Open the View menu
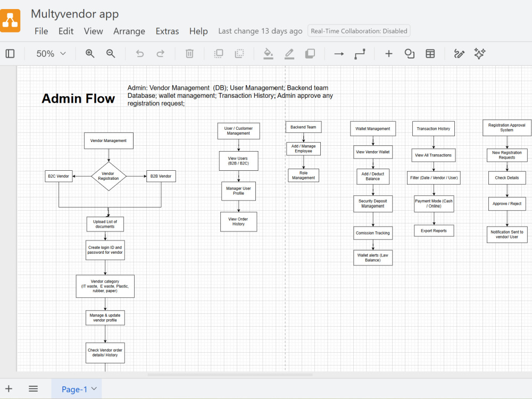The width and height of the screenshot is (532, 399). tap(93, 31)
